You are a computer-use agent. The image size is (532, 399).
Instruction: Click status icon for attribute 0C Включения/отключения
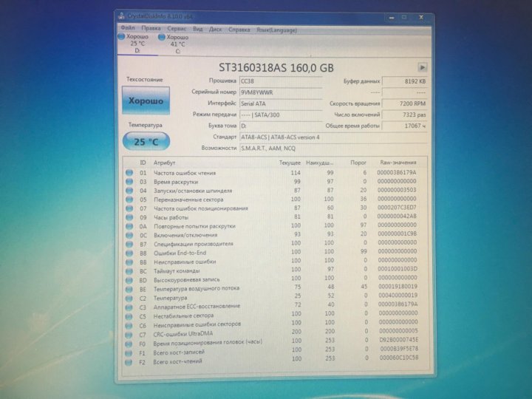pos(129,235)
